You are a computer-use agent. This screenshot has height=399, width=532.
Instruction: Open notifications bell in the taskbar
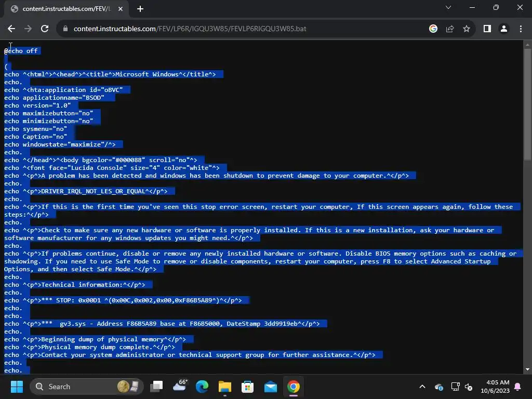(518, 387)
